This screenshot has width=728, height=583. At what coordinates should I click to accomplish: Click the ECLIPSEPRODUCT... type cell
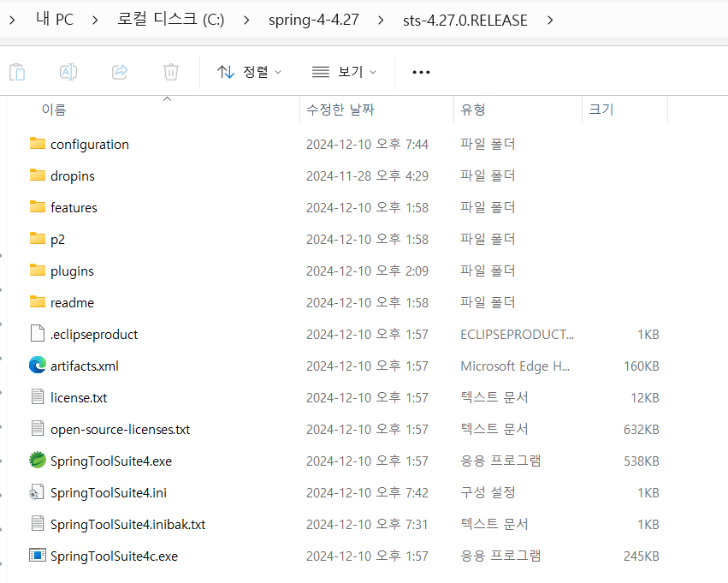517,335
